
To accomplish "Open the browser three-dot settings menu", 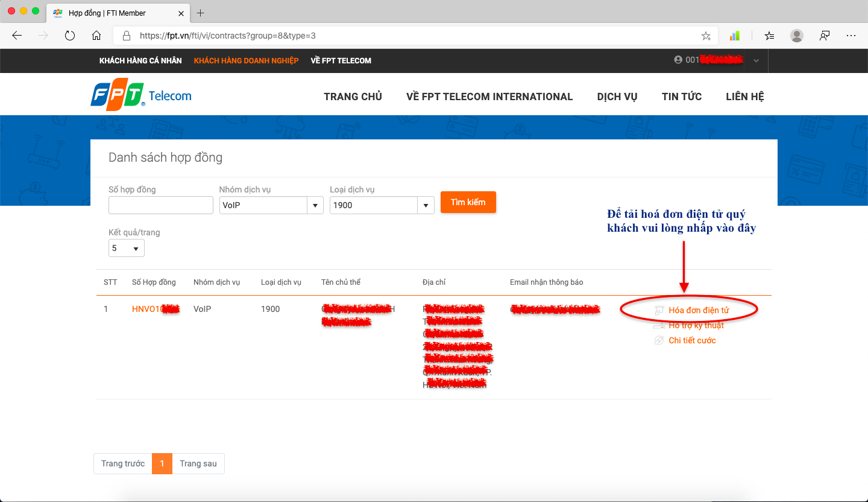I will (851, 36).
